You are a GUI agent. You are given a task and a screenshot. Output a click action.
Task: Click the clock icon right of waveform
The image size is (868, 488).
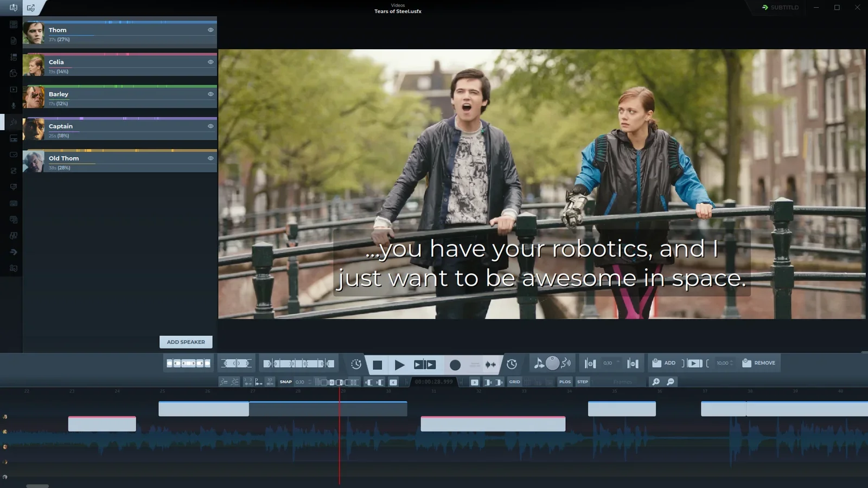tap(512, 364)
